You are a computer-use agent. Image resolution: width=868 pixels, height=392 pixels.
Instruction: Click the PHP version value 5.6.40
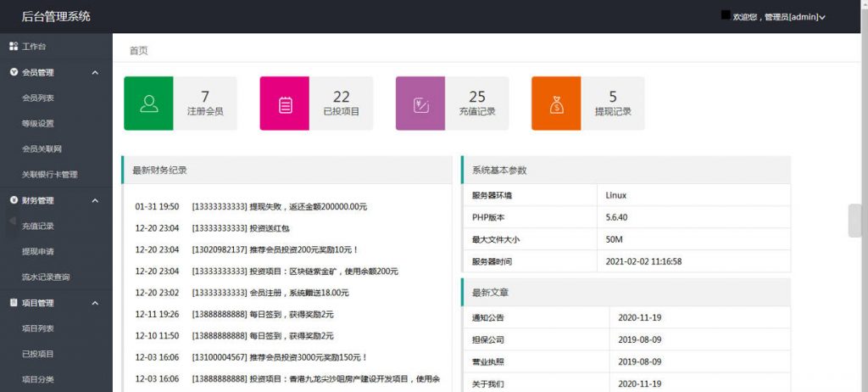tap(617, 217)
